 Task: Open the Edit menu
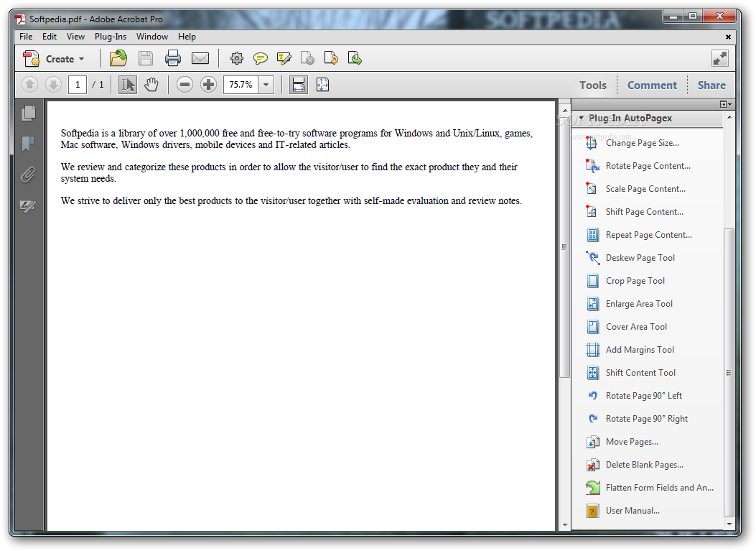pyautogui.click(x=49, y=37)
